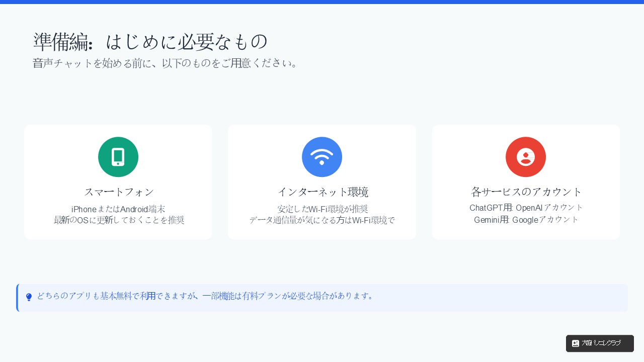Select the heading 準備編: はじめに必要なもの
The width and height of the screenshot is (644, 362).
pos(150,42)
